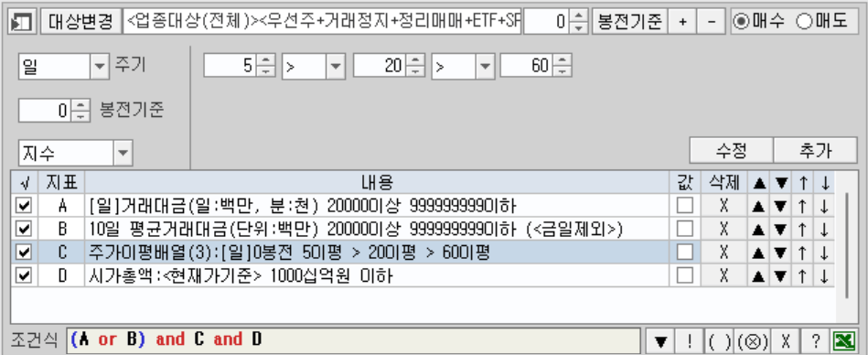
Task: Click the top 봉전기준 button
Action: (x=629, y=22)
